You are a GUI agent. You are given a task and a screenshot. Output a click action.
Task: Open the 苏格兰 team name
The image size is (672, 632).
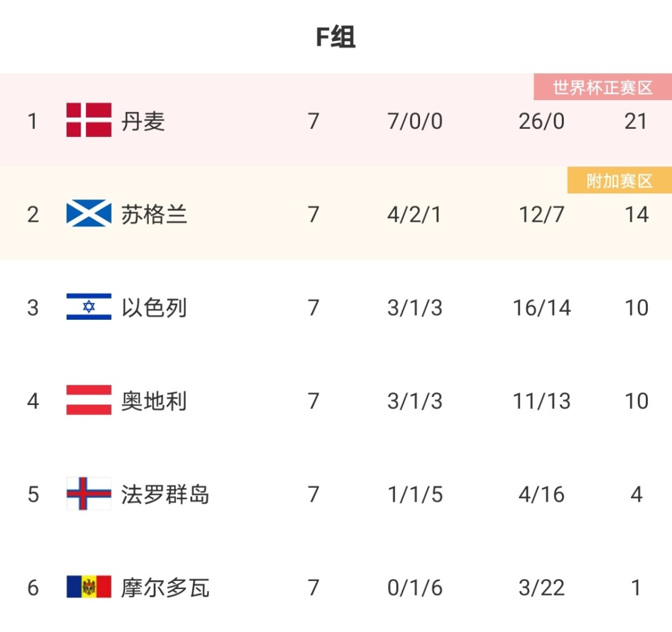pyautogui.click(x=155, y=215)
